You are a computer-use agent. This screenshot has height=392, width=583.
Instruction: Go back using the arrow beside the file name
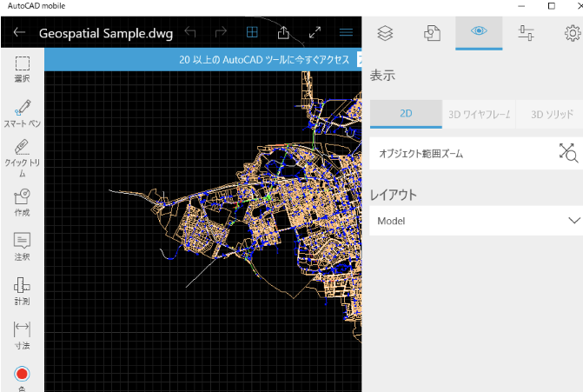click(19, 32)
